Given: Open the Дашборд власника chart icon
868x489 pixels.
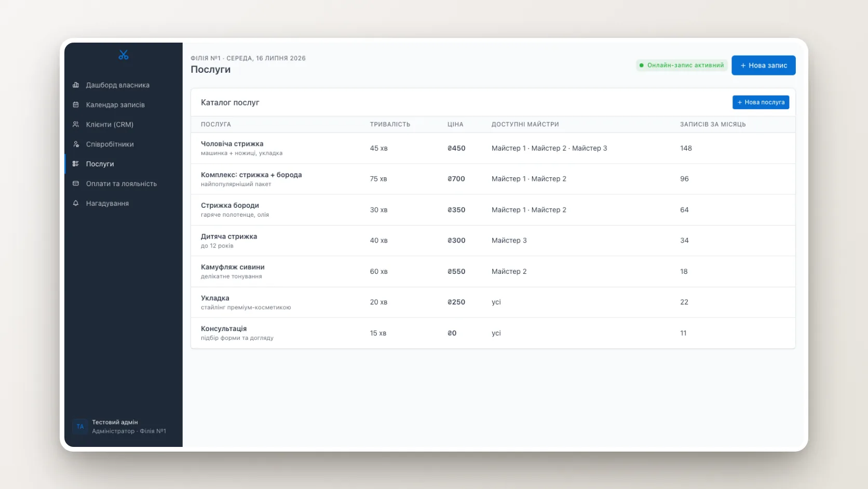Looking at the screenshot, I should [x=76, y=85].
